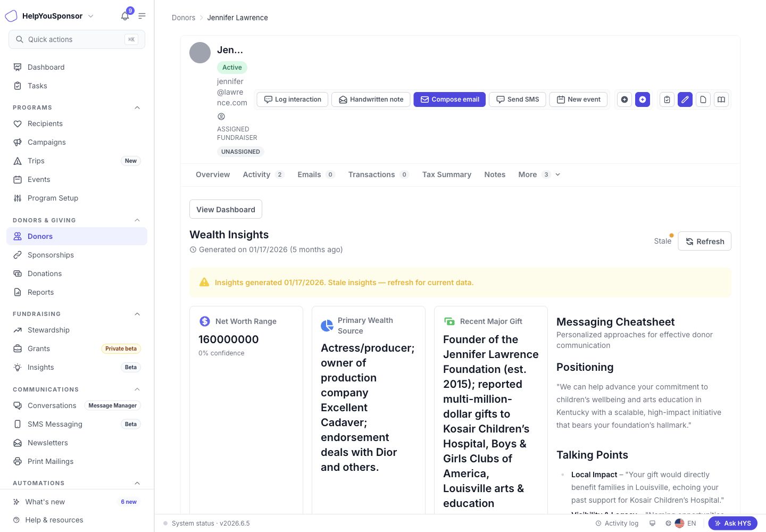Open the Ask HYS assistant
The image size is (766, 532).
[732, 523]
